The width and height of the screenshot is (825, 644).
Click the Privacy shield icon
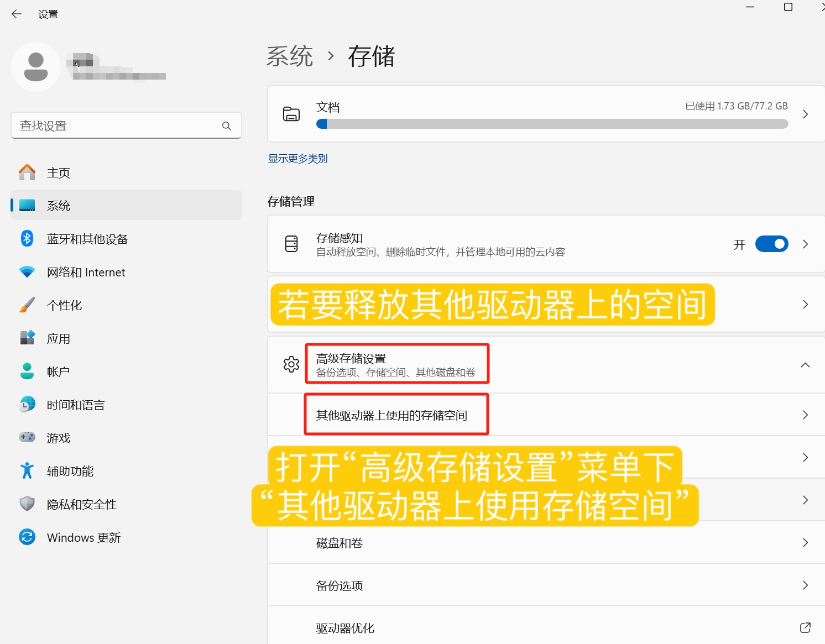point(27,504)
